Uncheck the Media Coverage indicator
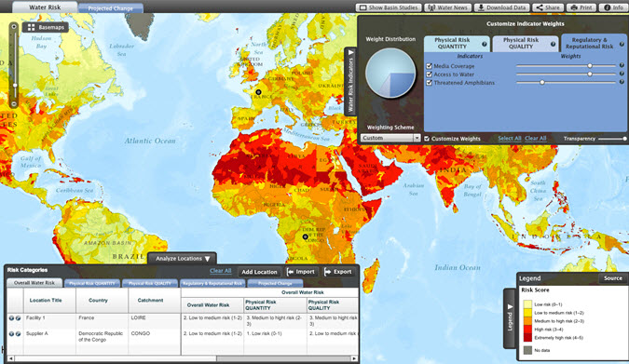 pyautogui.click(x=429, y=66)
